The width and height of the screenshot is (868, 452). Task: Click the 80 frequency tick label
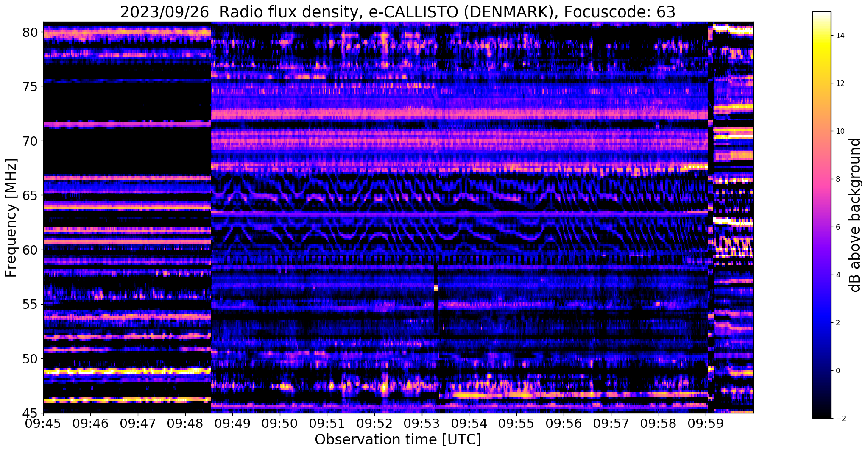pos(31,32)
